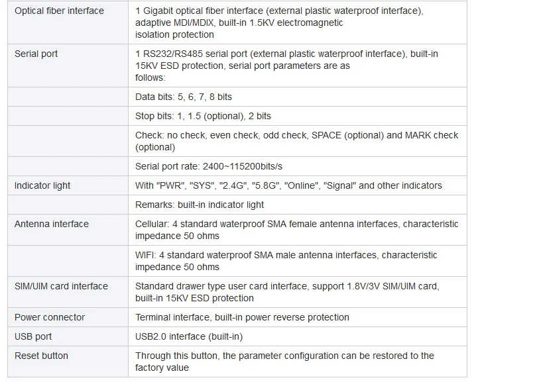Select the Terminal interface reverse protection text
535x392 pixels.
[242, 317]
